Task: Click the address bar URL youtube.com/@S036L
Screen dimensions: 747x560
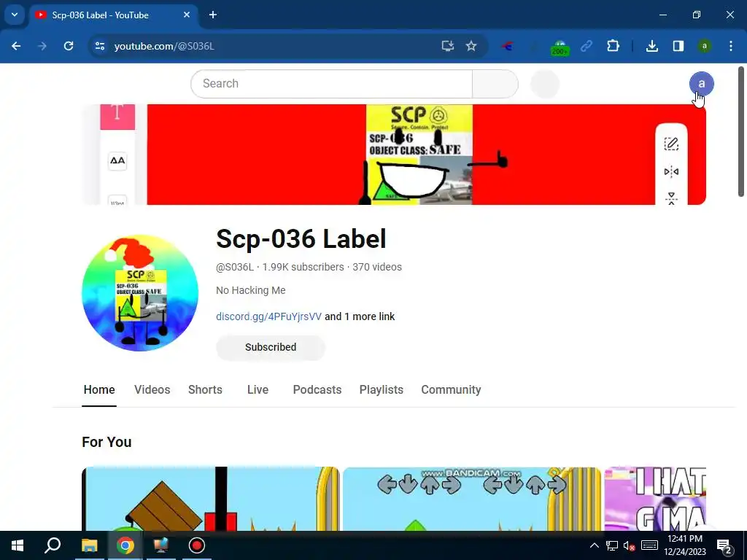Action: [164, 46]
